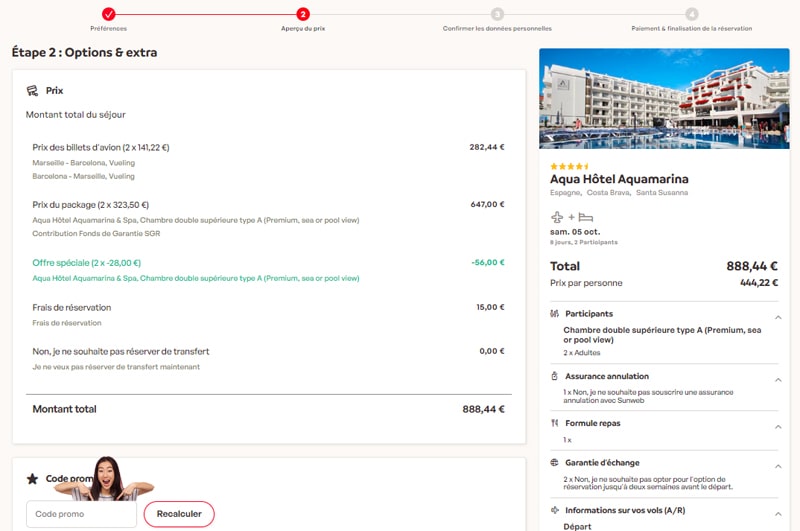The width and height of the screenshot is (800, 531).
Task: Click the Montant total 888,44 € value
Action: pos(483,409)
